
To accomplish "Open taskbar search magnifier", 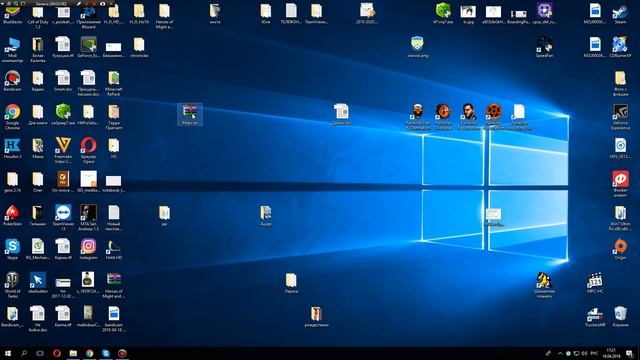I will 24,353.
